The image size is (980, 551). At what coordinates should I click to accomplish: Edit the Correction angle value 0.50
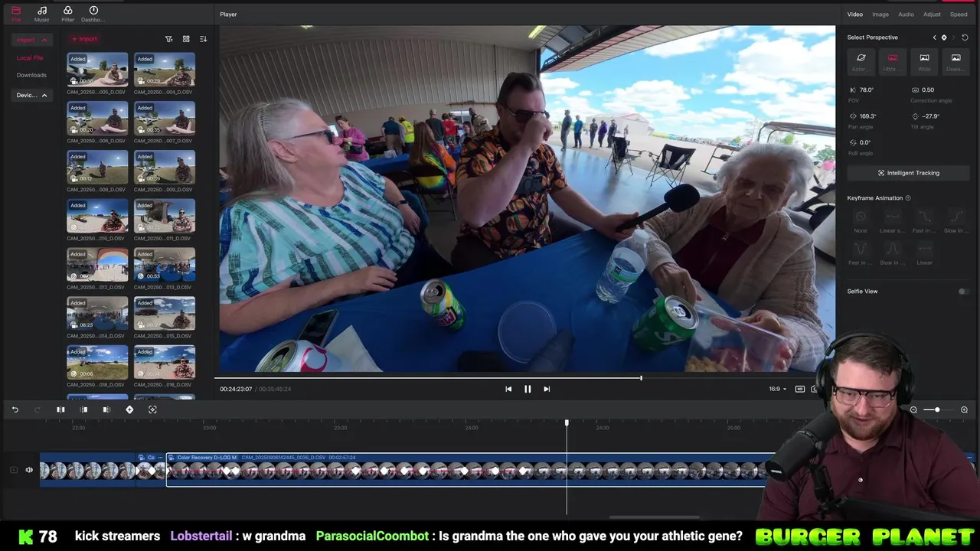pos(928,90)
